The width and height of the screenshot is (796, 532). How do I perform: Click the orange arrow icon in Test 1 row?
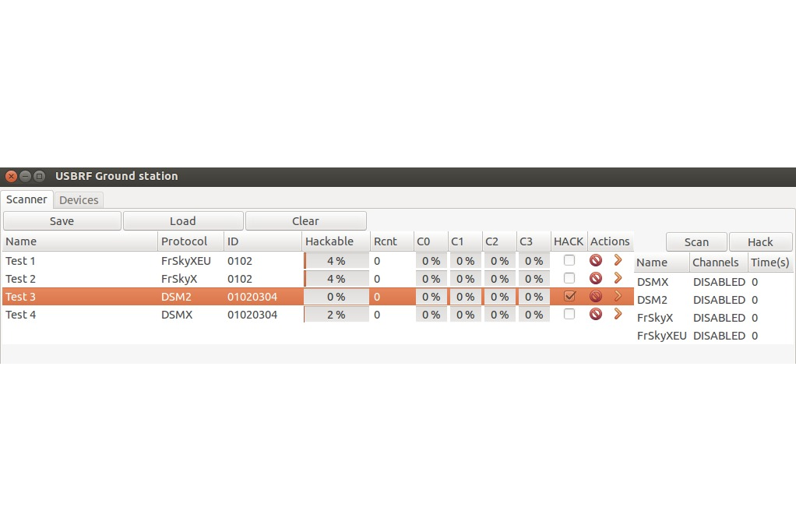pos(618,260)
